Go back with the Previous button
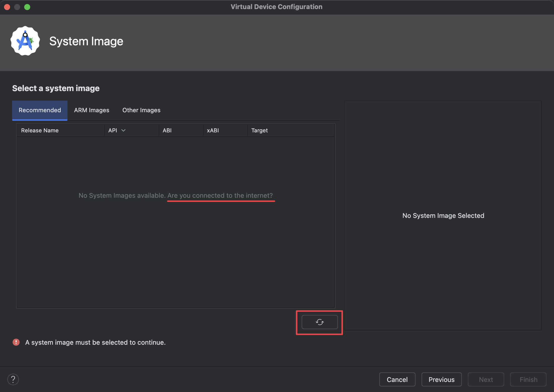The image size is (554, 392). coord(441,379)
